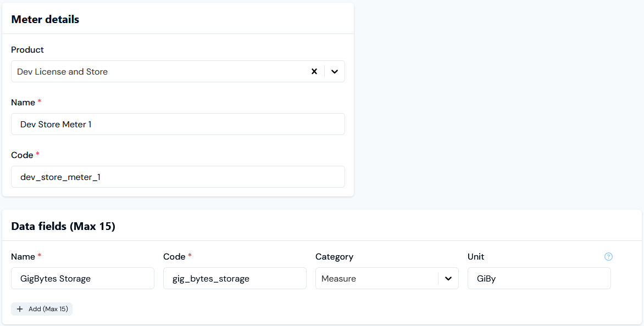Screen dimensions: 644x326
Task: Open the help tooltip icon beside Unit
Action: point(608,256)
